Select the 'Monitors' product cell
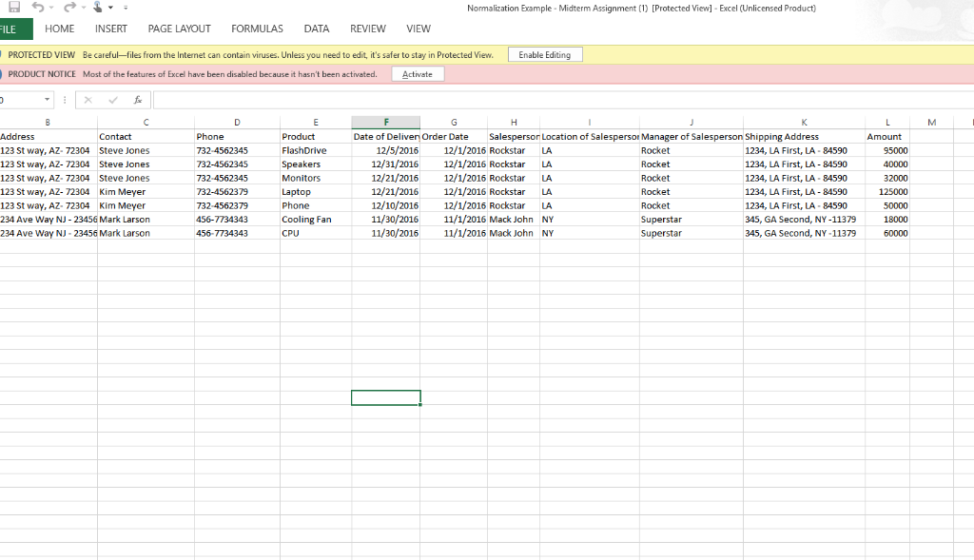Screen dimensions: 974x560 point(316,178)
